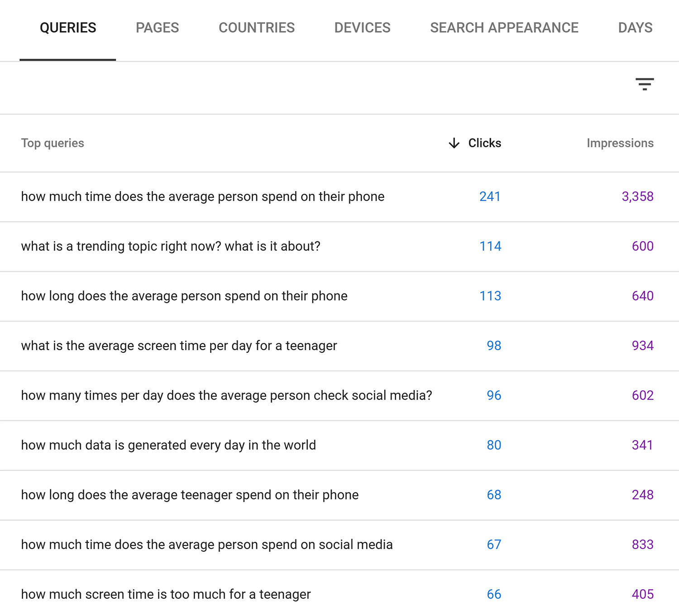This screenshot has width=679, height=616.
Task: Open query 'how much time does the average person spend on their phone'
Action: coord(203,197)
